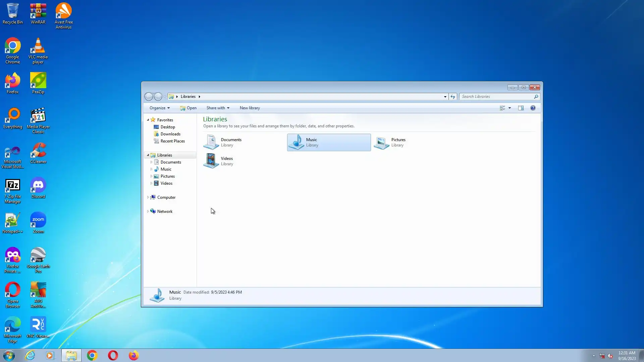
Task: Launch Internet Explorer from the taskbar
Action: click(30, 355)
